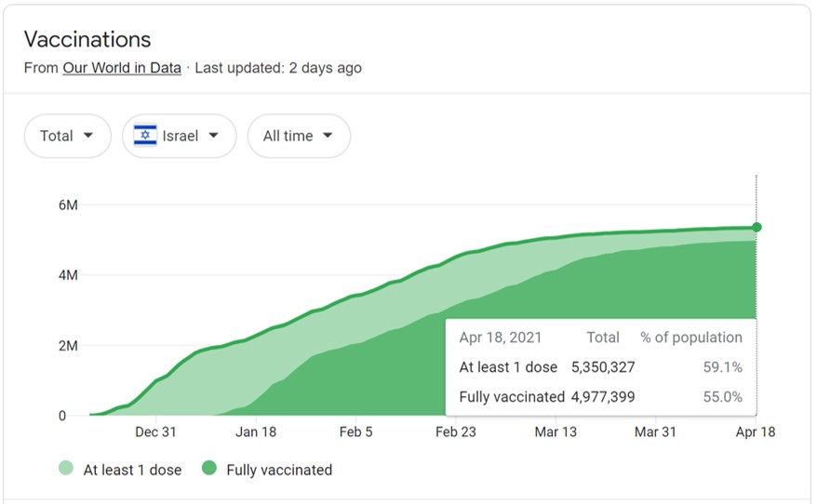The height and width of the screenshot is (504, 817).
Task: Click the caret arrow next to Israel
Action: (x=214, y=136)
